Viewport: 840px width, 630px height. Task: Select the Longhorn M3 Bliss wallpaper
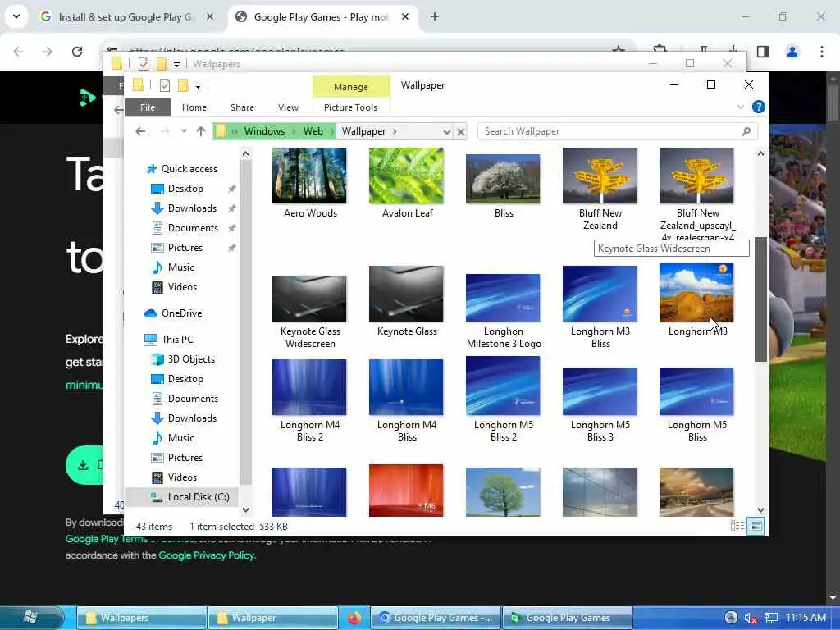click(600, 294)
